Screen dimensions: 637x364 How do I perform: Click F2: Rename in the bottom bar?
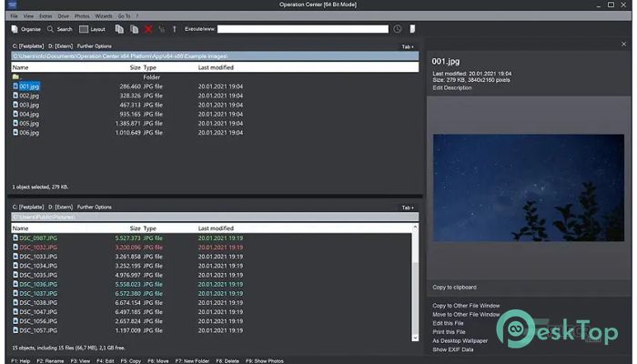[x=50, y=360]
